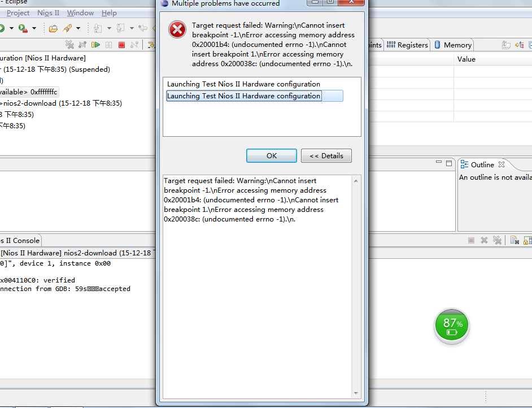Expand the Previous Annotation dropdown arrow
This screenshot has width=532, height=408.
tap(132, 28)
